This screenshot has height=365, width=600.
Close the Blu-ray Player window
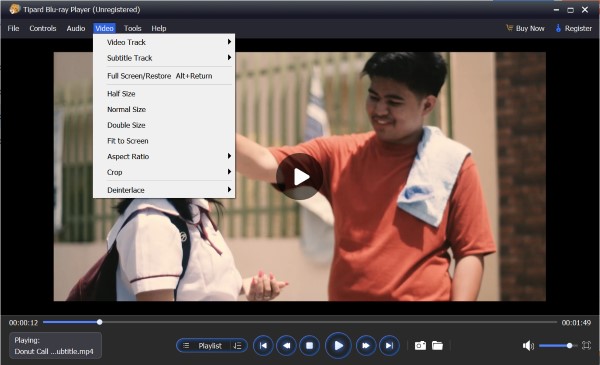point(585,10)
